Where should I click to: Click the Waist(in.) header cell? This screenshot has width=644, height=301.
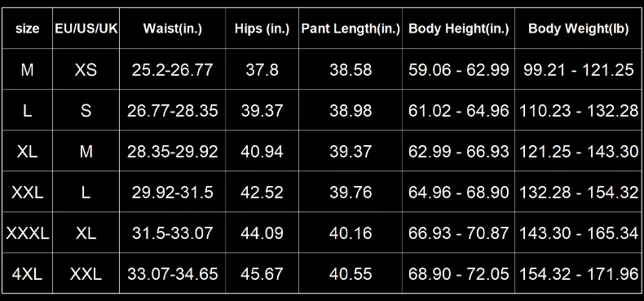[x=173, y=29]
